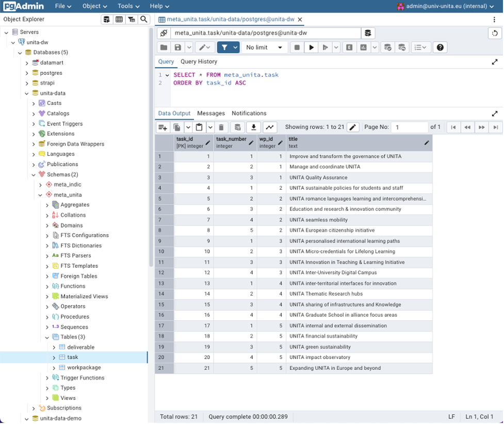
Task: Expand the Functions node
Action: coord(47,286)
